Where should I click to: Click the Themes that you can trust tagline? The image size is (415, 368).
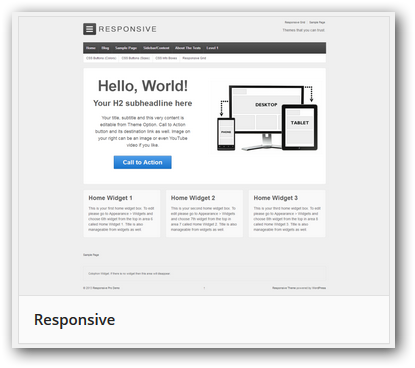click(x=304, y=30)
